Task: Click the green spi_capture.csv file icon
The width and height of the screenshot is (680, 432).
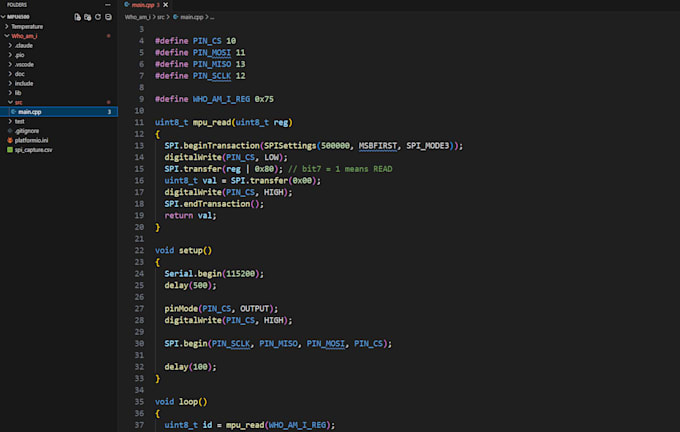Action: point(10,150)
